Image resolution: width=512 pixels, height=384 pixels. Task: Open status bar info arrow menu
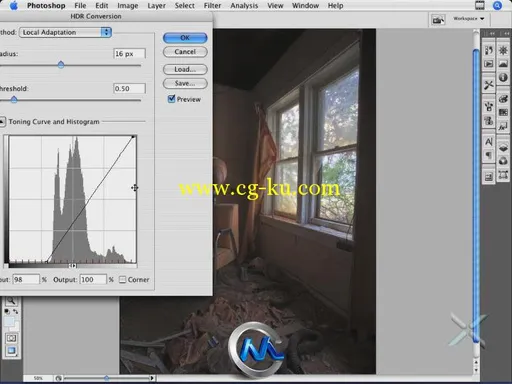pyautogui.click(x=152, y=378)
